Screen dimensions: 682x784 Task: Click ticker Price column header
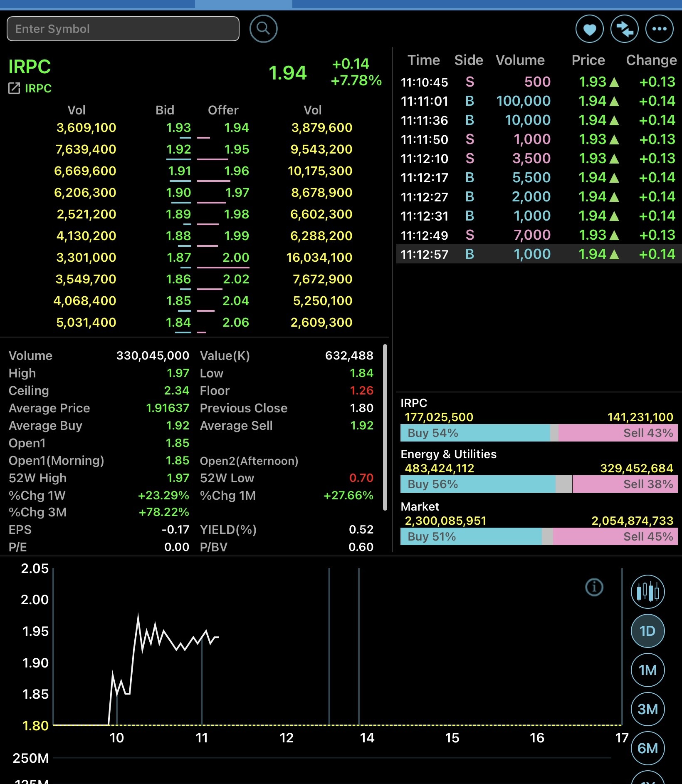click(588, 60)
